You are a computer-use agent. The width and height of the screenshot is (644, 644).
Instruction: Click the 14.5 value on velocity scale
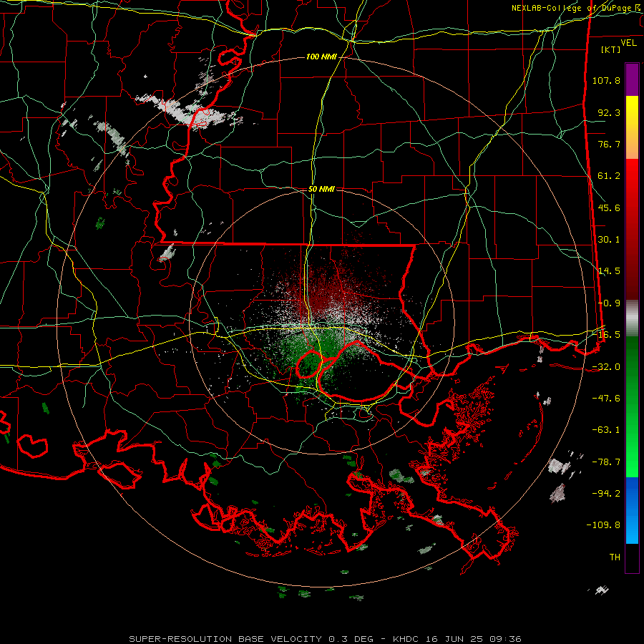pyautogui.click(x=609, y=271)
